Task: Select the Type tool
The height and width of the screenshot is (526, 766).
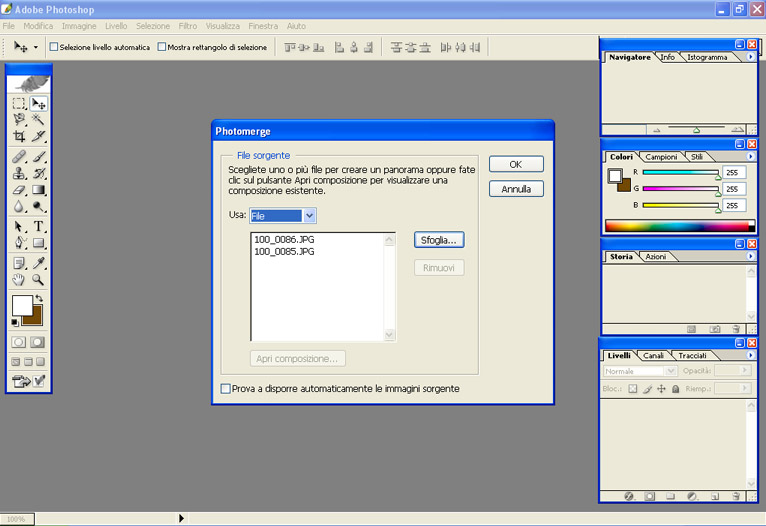Action: [x=39, y=227]
